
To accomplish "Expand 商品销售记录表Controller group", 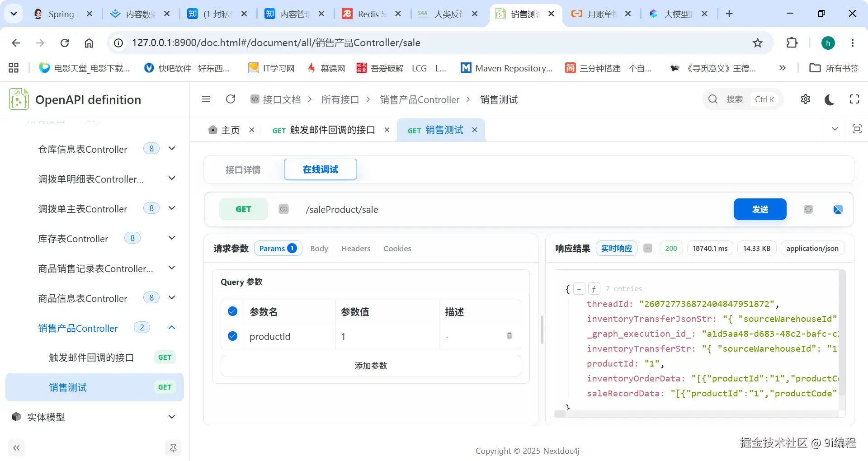I will (172, 268).
